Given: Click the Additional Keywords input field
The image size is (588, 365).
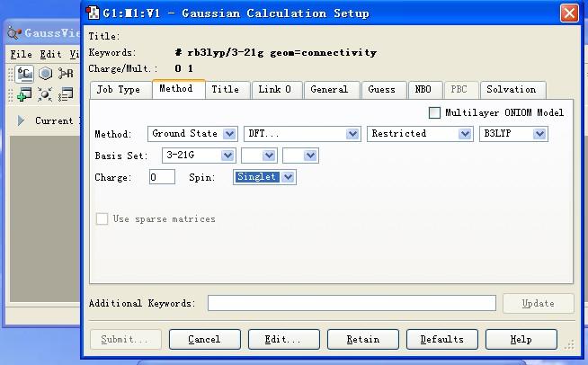Looking at the screenshot, I should coord(352,303).
